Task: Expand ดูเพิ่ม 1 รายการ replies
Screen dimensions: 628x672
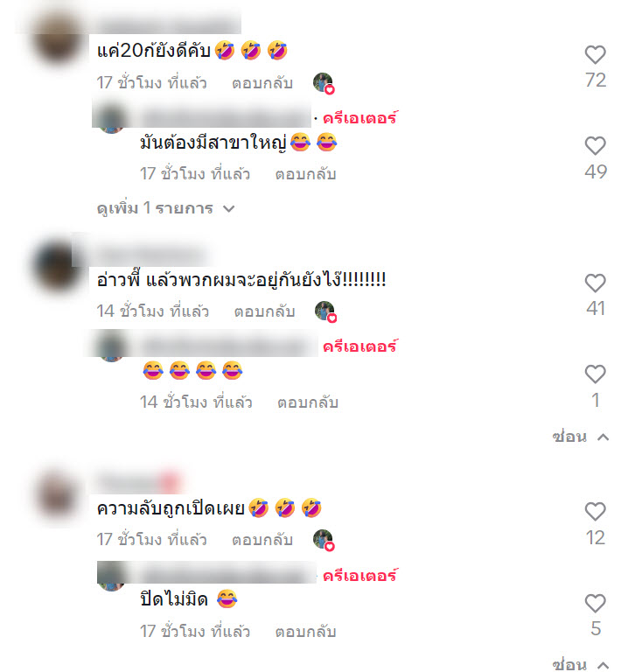Action: [166, 209]
